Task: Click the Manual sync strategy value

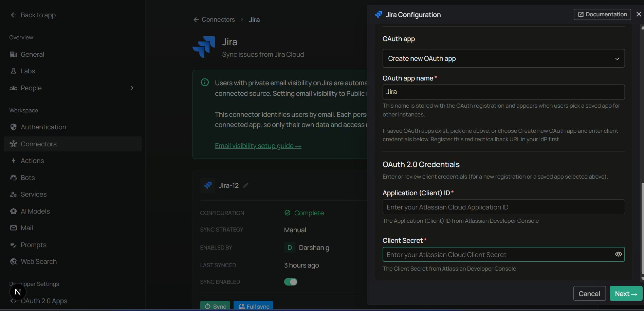Action: tap(295, 230)
